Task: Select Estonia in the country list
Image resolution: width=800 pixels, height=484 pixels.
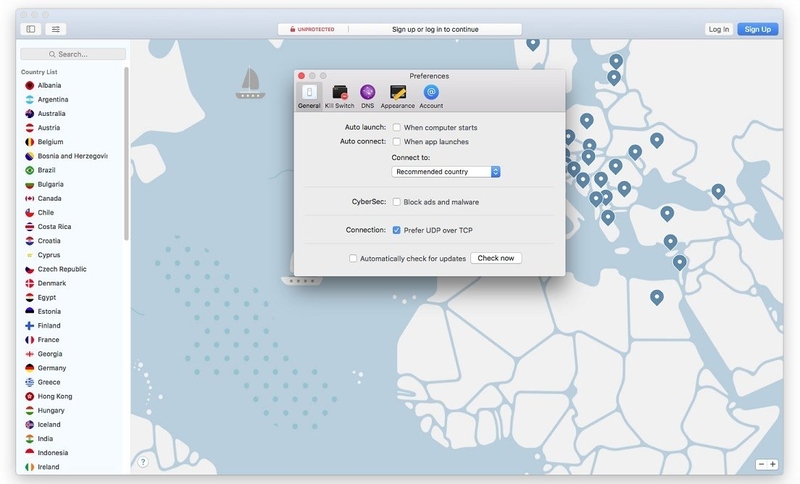Action: click(49, 312)
